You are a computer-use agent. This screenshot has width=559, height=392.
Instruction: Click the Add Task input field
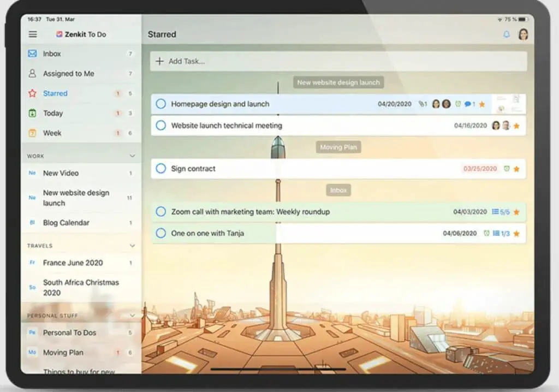point(338,61)
